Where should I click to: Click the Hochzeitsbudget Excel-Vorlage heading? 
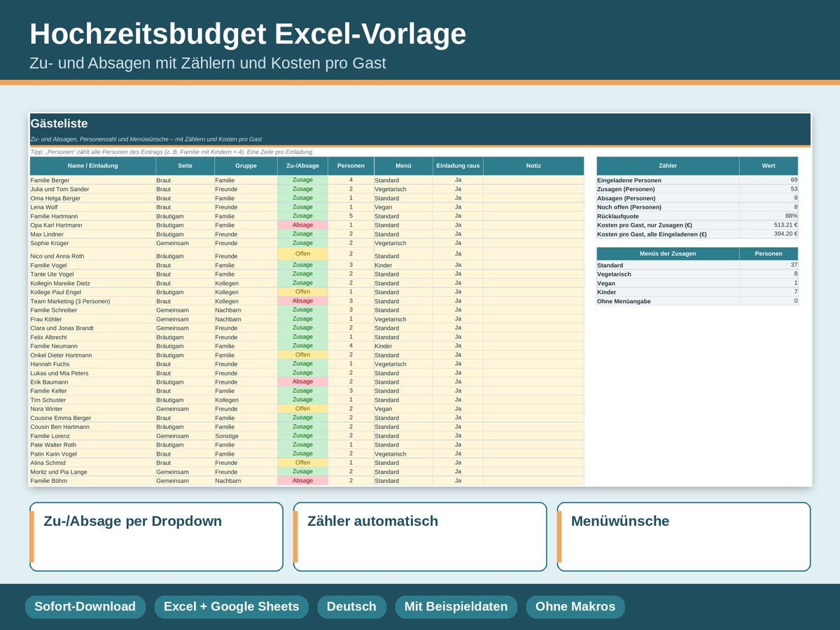[x=248, y=34]
